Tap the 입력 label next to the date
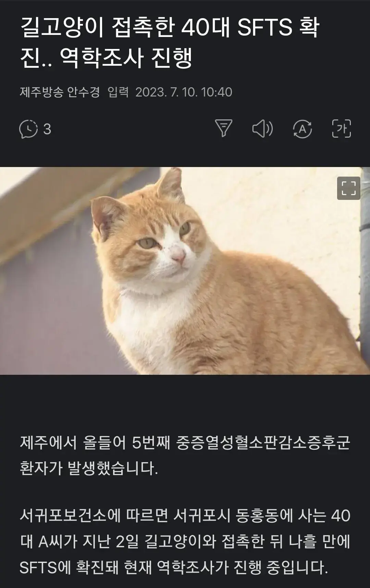 point(118,92)
